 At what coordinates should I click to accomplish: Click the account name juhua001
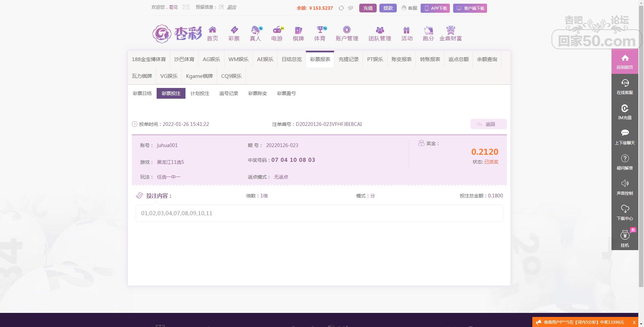click(167, 145)
